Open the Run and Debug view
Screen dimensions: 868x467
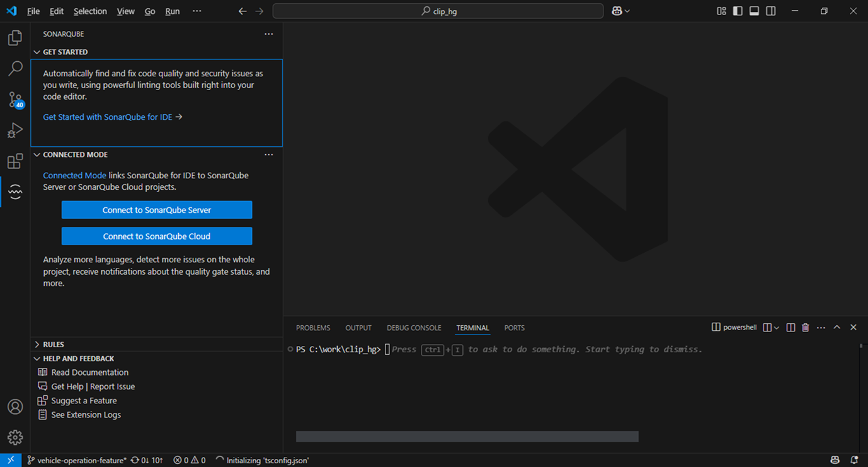15,130
